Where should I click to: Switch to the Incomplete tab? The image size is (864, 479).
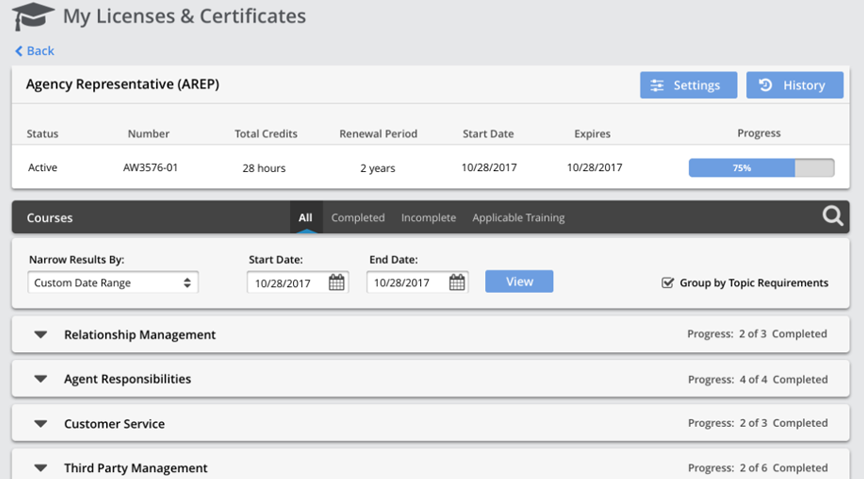tap(428, 218)
